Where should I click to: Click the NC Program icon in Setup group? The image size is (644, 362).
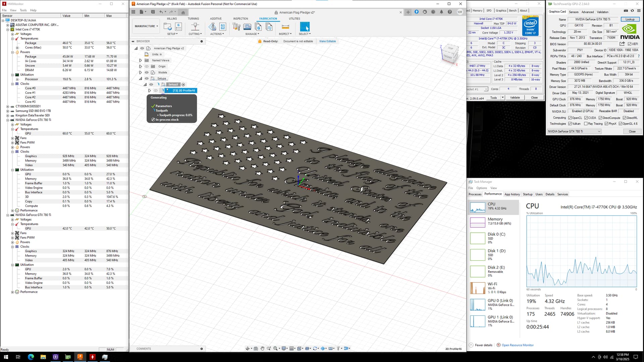pyautogui.click(x=178, y=26)
